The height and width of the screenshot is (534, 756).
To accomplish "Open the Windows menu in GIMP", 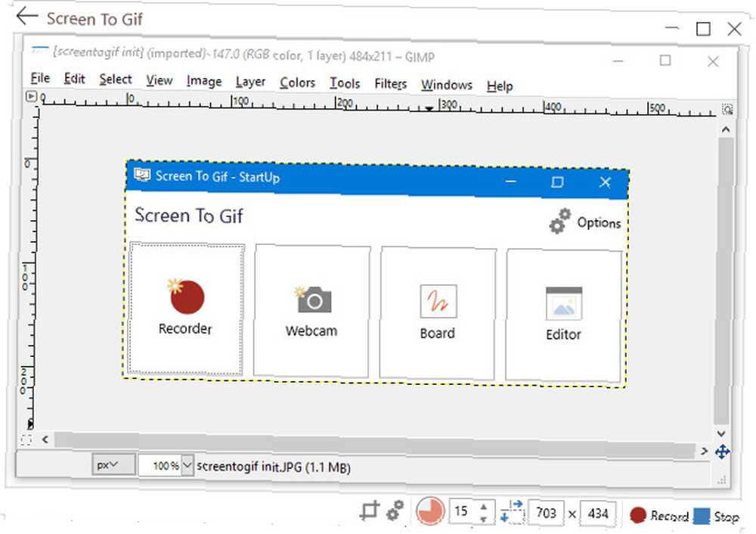I will point(447,85).
